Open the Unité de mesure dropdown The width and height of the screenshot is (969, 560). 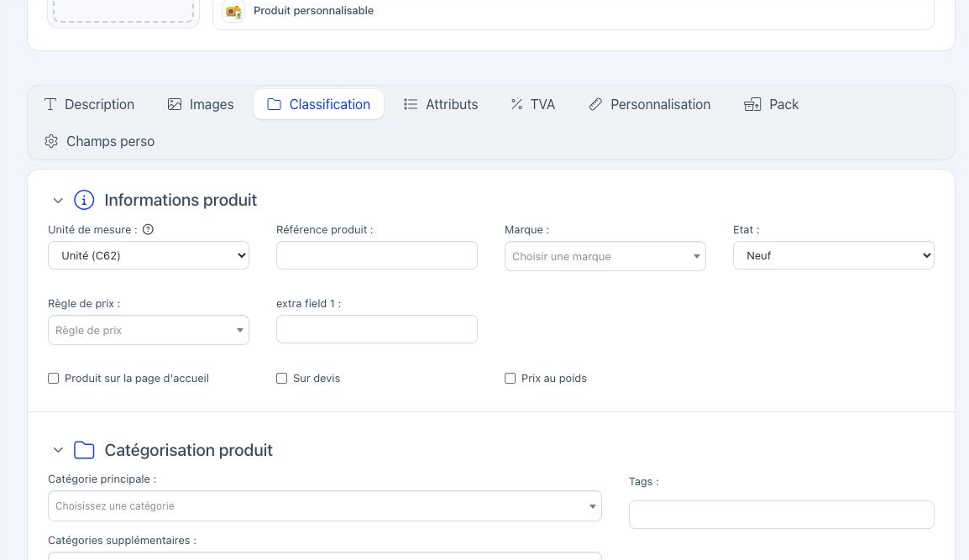click(x=149, y=255)
